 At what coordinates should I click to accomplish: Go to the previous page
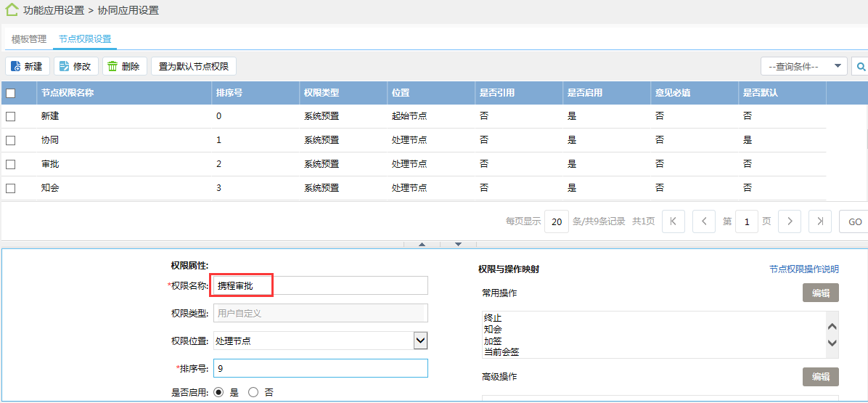pyautogui.click(x=703, y=221)
